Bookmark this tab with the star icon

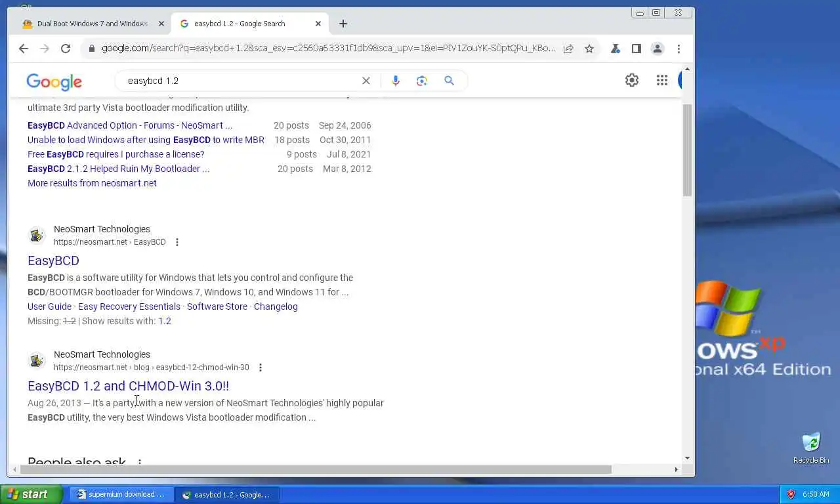[x=589, y=49]
